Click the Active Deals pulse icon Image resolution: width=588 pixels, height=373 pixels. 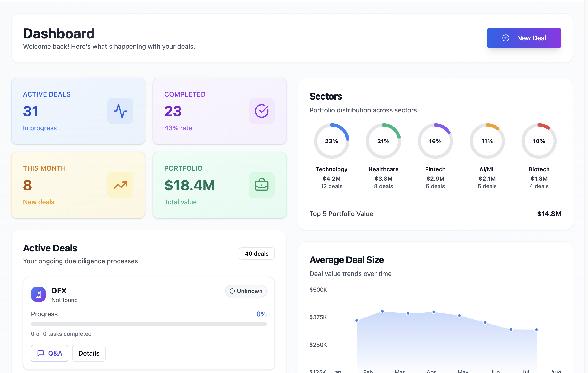tap(120, 111)
